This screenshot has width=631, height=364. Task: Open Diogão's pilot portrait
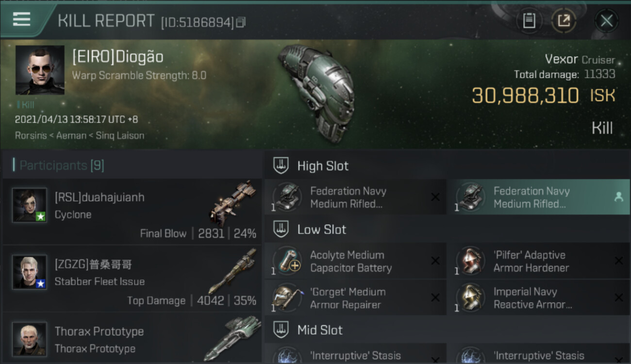(x=40, y=70)
